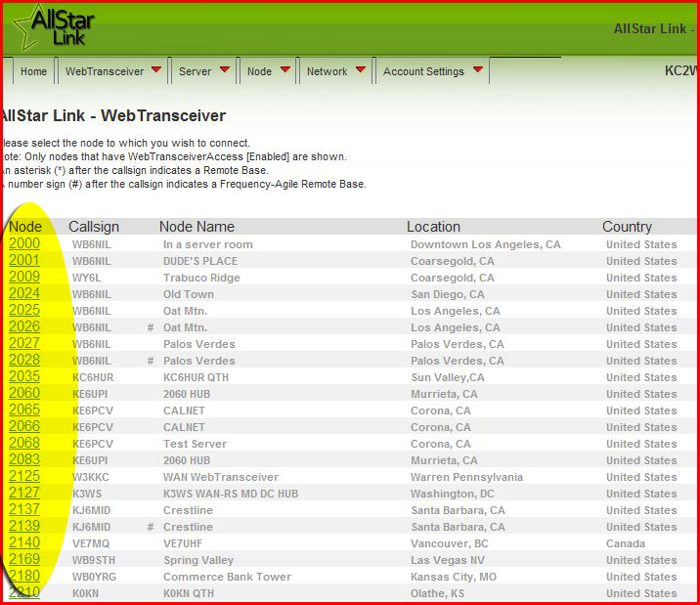Screen dimensions: 700x605
Task: Connect to node 2127
Action: tap(24, 493)
